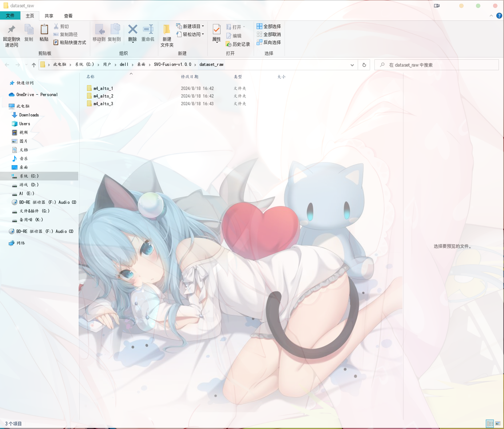
Task: Click 此电脑 breadcrumb in address bar
Action: click(60, 64)
